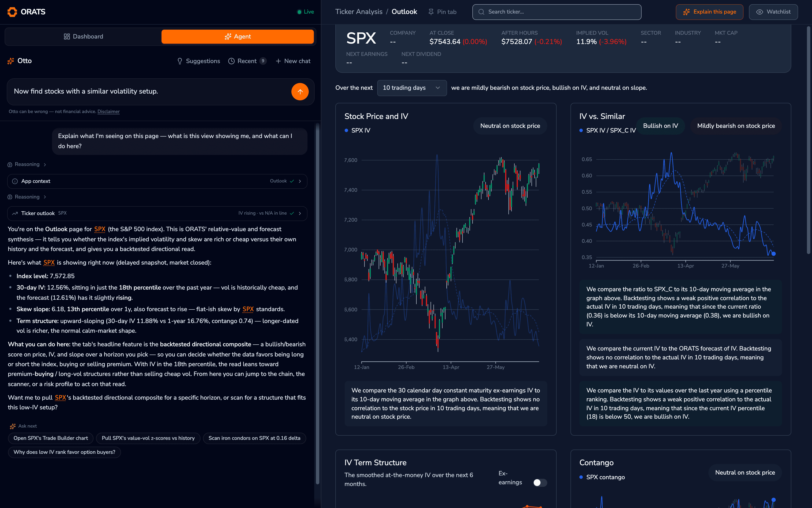Click the Agent sparkle icon

click(x=228, y=36)
